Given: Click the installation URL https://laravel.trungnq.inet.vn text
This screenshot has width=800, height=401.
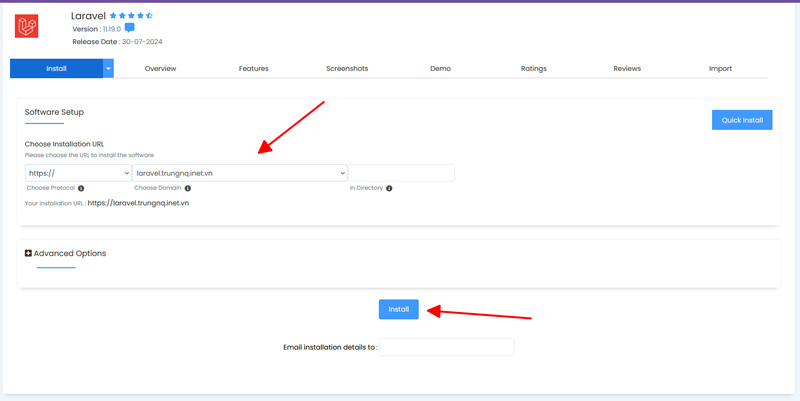Looking at the screenshot, I should [x=138, y=203].
